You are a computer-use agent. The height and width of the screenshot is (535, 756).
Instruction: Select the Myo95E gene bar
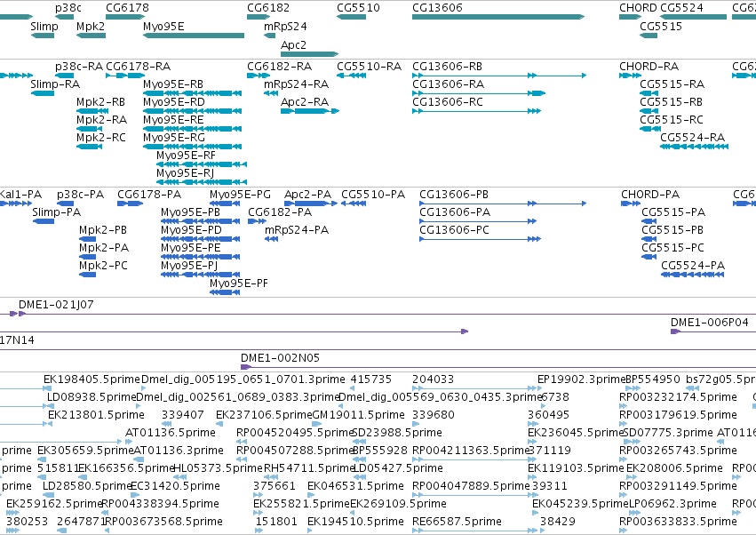click(x=194, y=36)
